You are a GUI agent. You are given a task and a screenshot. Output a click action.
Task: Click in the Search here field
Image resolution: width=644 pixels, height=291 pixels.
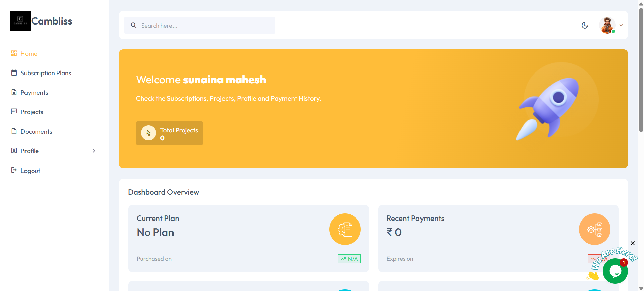pyautogui.click(x=205, y=26)
